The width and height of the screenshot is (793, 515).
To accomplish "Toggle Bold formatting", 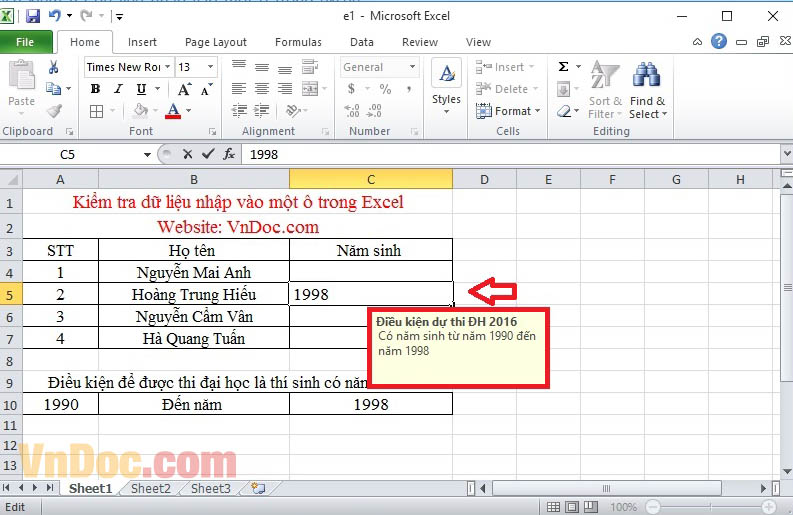I will (95, 89).
